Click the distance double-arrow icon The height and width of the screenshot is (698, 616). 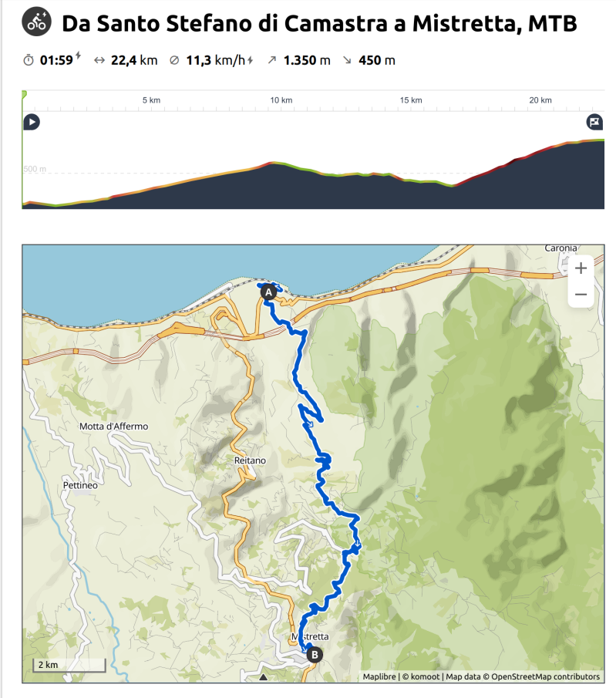tap(99, 60)
